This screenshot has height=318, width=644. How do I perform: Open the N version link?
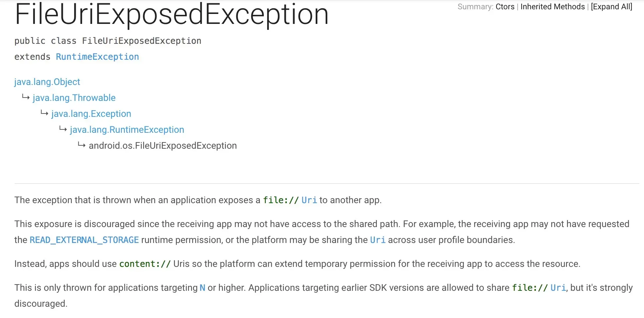click(202, 288)
